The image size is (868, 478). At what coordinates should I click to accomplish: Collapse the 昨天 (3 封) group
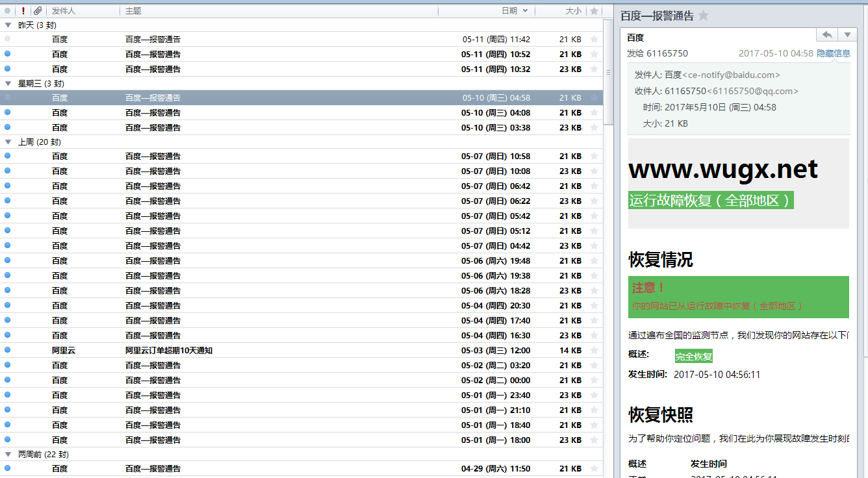(8, 25)
